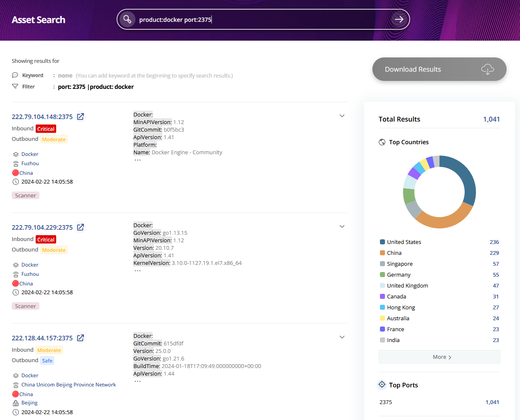Click Beijing city label
This screenshot has height=420, width=520.
29,403
